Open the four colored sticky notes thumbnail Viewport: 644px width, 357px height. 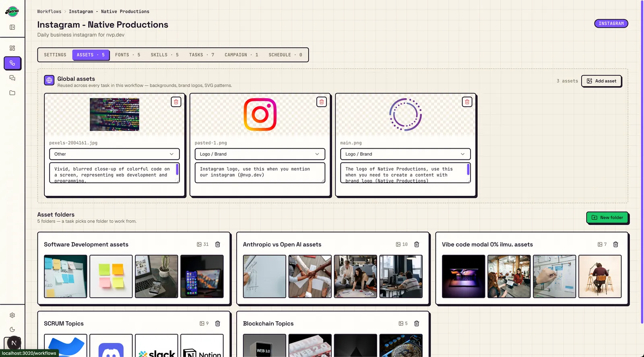[111, 276]
